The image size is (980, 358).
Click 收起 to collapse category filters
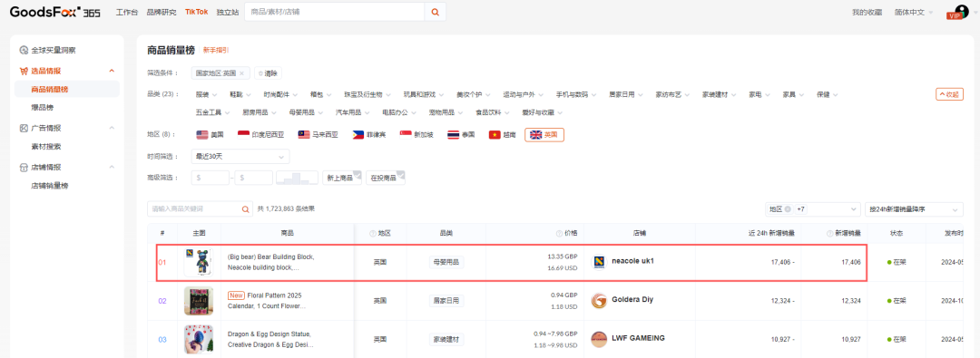pyautogui.click(x=949, y=95)
